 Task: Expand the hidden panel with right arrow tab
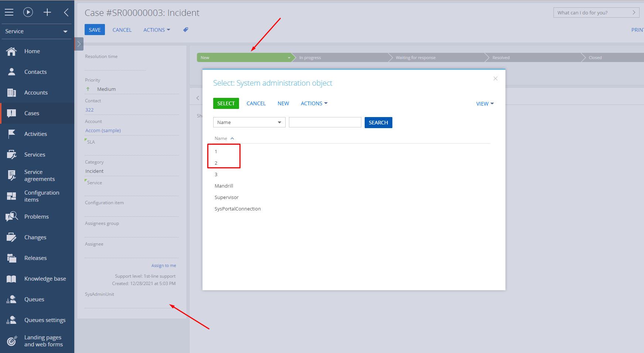click(x=79, y=44)
